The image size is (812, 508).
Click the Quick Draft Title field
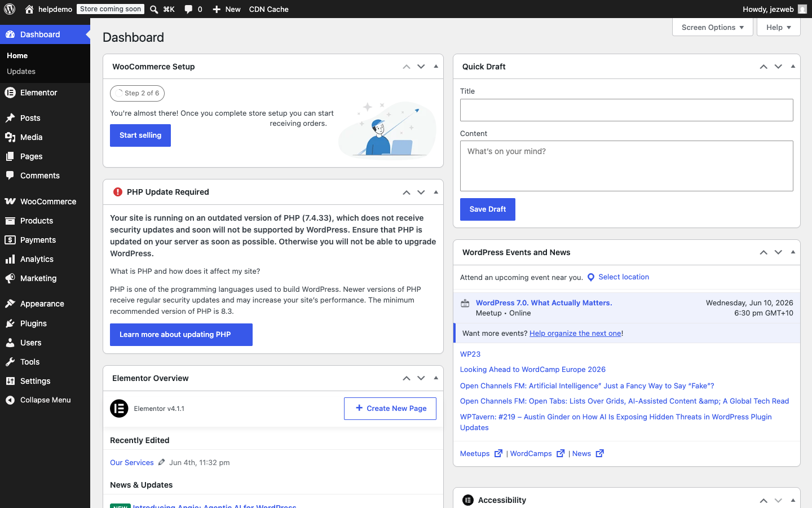[626, 110]
